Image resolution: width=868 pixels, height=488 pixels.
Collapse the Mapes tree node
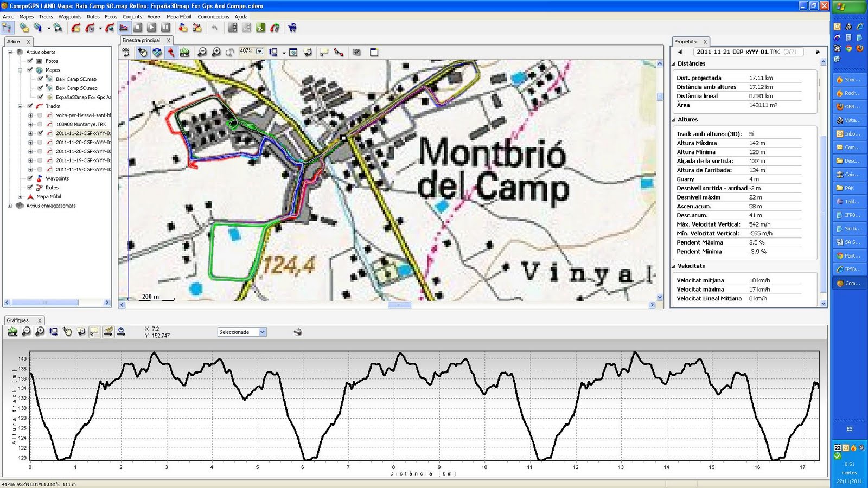[20, 70]
